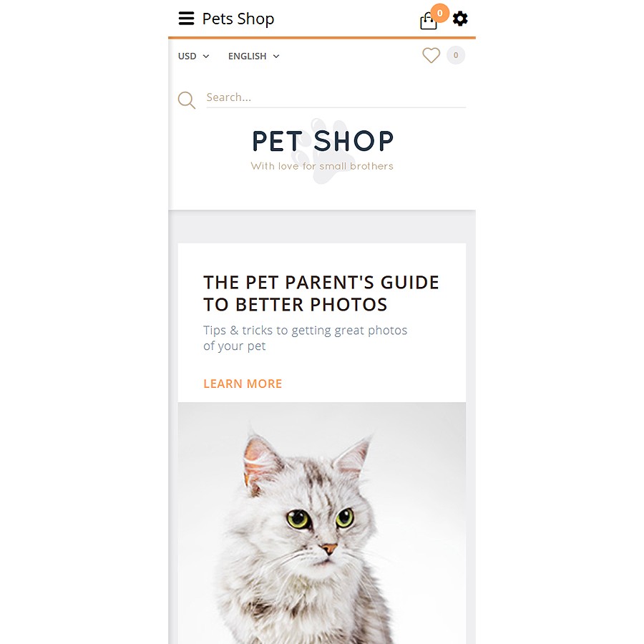The height and width of the screenshot is (644, 644).
Task: Click the LEARN MORE link
Action: click(243, 384)
